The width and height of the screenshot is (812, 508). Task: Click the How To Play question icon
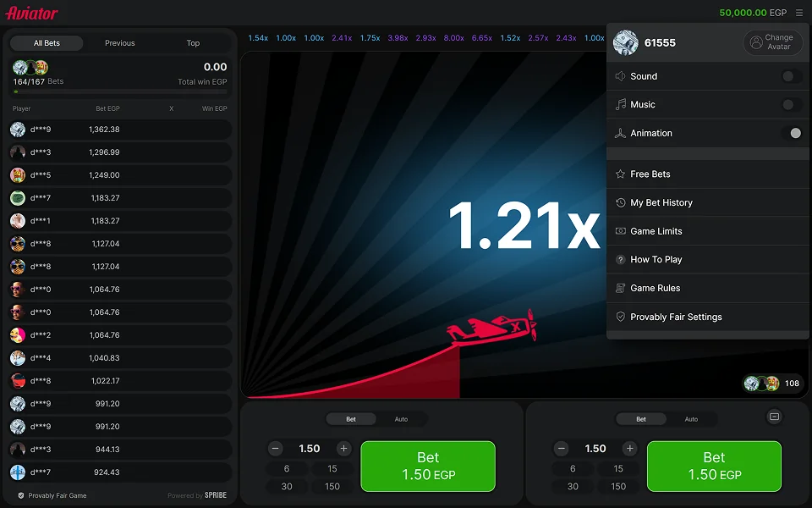(x=620, y=260)
